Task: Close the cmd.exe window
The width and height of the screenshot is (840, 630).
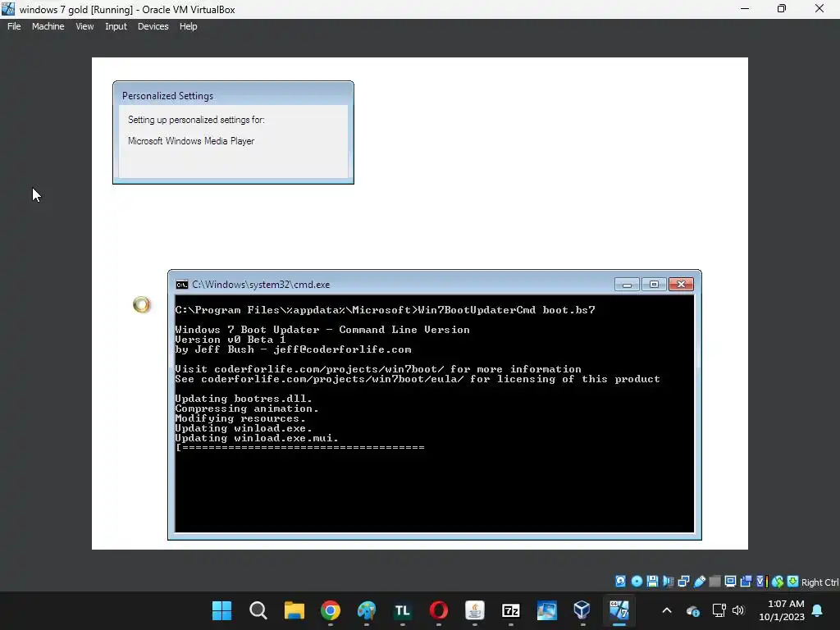Action: pyautogui.click(x=681, y=285)
